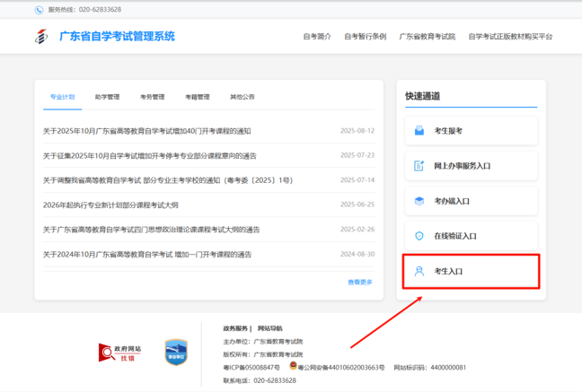Viewport: 582px width, 392px height.
Task: Click the 考生报考 icon
Action: coord(419,131)
